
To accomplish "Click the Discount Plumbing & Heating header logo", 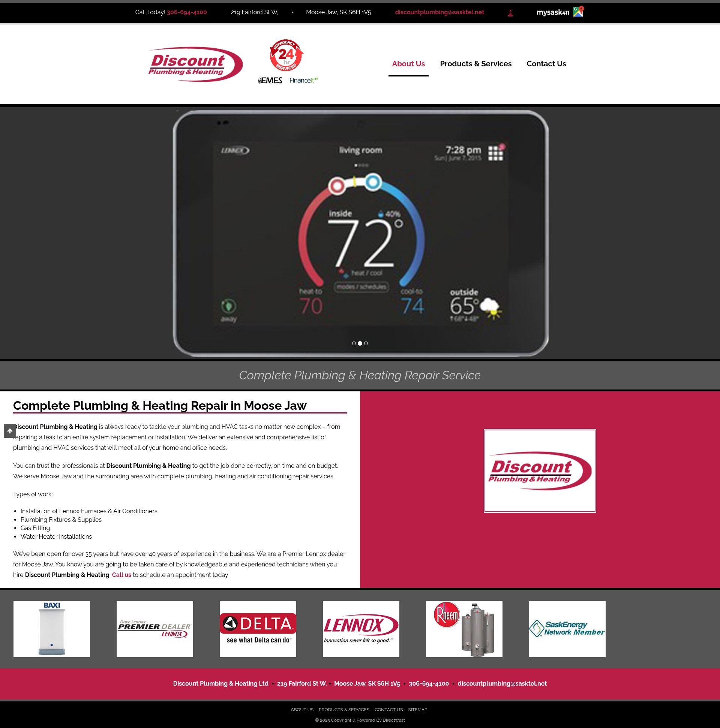I will coord(196,64).
